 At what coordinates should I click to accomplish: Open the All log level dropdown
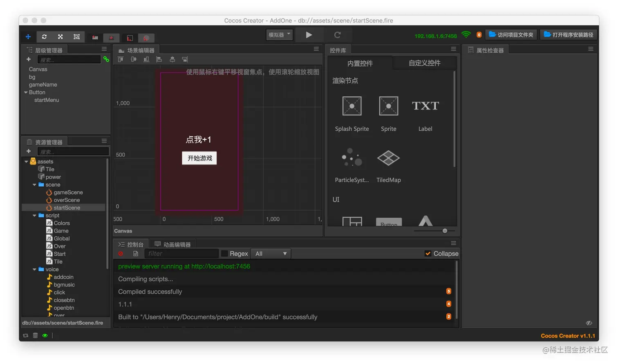click(270, 253)
